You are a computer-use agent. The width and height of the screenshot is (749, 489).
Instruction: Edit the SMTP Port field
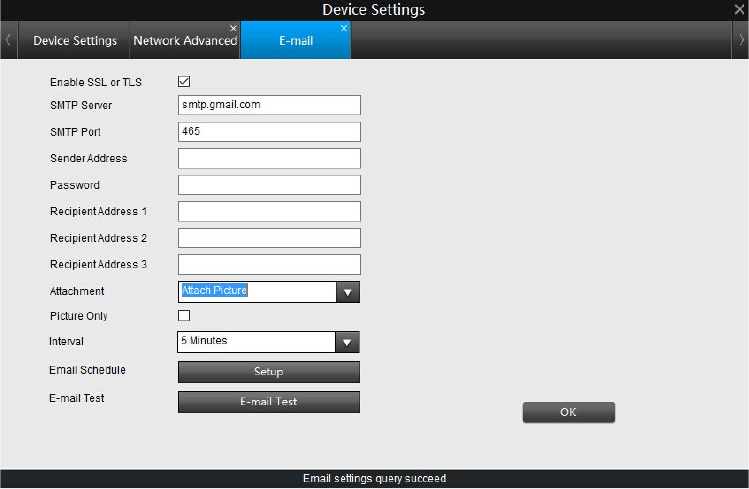pyautogui.click(x=269, y=132)
